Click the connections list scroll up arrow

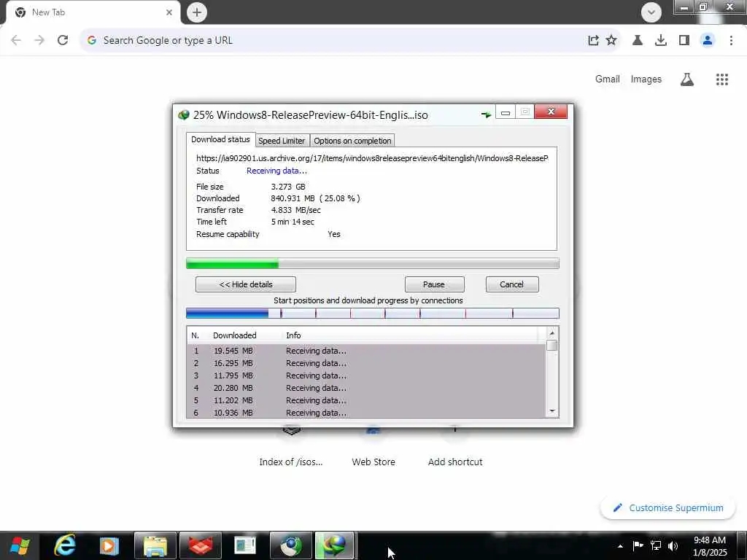coord(552,333)
